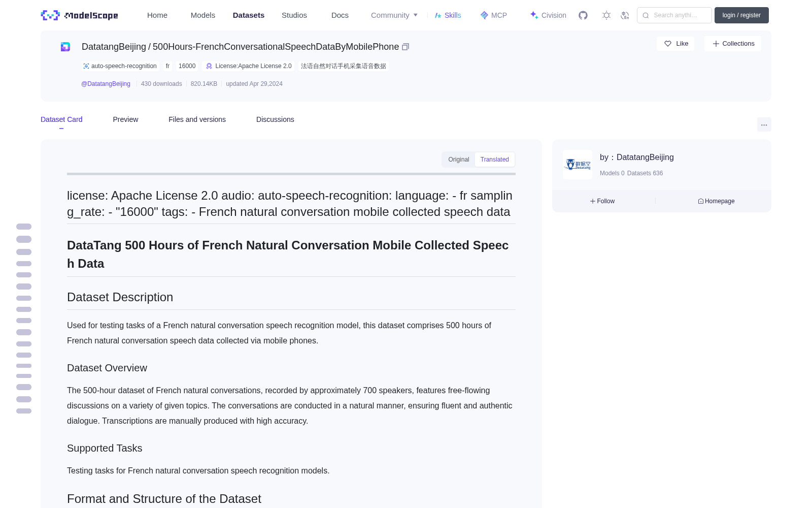Open the publisher's Homepage
The height and width of the screenshot is (508, 812).
coord(716,201)
